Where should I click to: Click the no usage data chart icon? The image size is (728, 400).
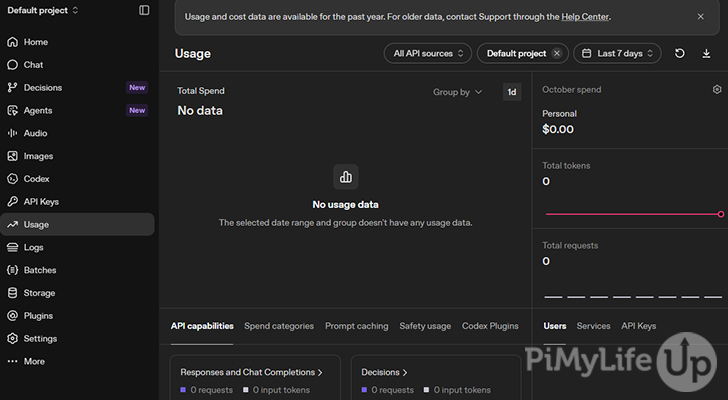(346, 177)
